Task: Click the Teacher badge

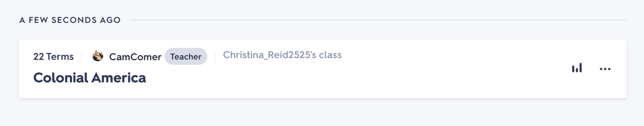Action: coord(186,56)
